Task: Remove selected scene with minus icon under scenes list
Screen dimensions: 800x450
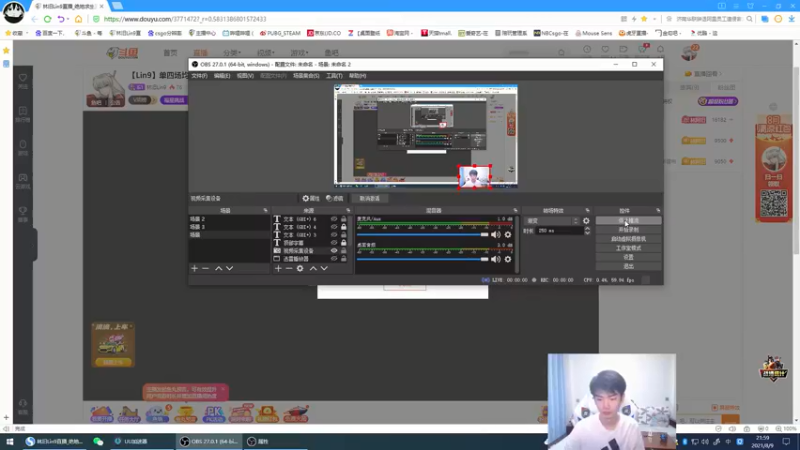Action: point(206,268)
